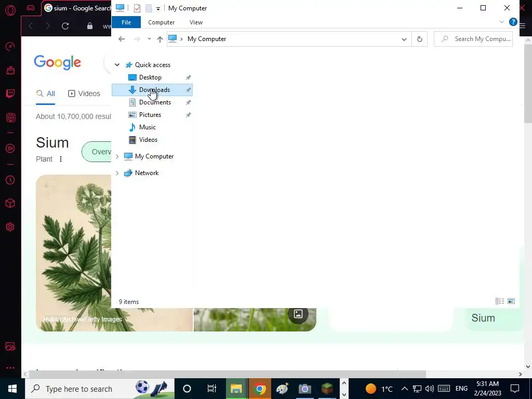The height and width of the screenshot is (399, 532).
Task: Open the address bar history dropdown
Action: (x=404, y=39)
